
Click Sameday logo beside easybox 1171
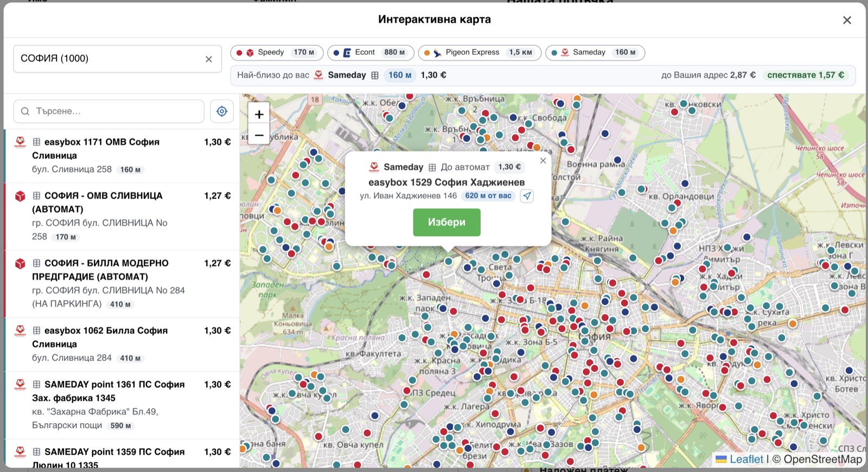coord(20,142)
